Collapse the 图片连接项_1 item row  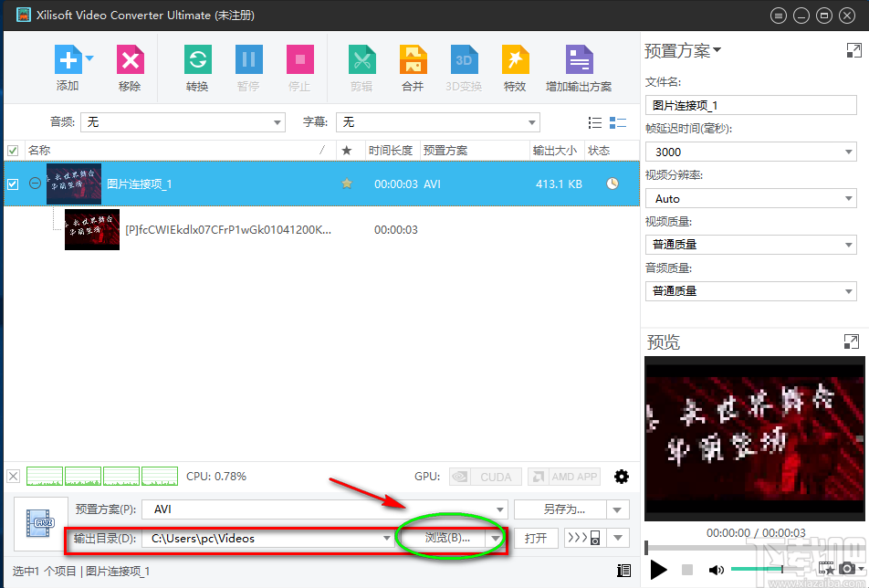click(x=35, y=184)
